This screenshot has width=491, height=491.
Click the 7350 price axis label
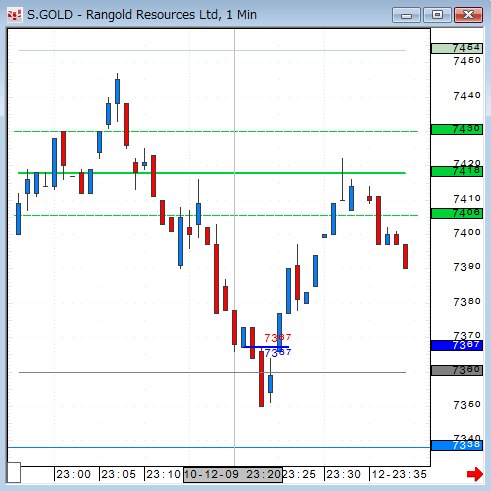tap(467, 405)
